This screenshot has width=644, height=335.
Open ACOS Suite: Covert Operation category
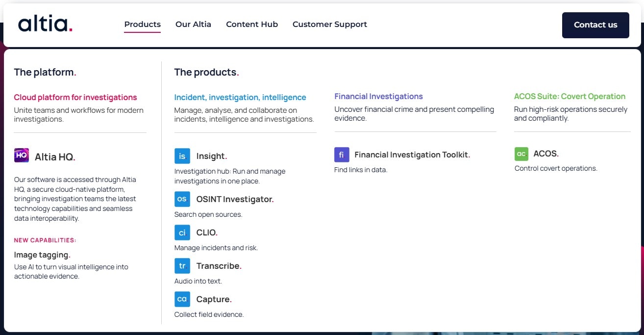[x=570, y=96]
